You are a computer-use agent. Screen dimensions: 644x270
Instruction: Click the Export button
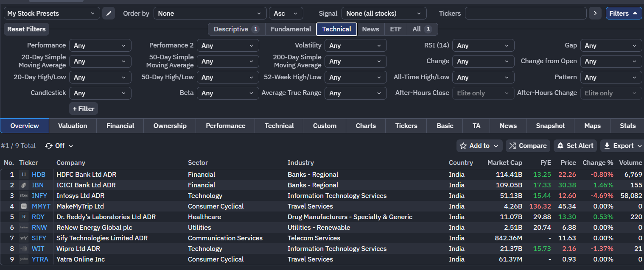pyautogui.click(x=622, y=146)
